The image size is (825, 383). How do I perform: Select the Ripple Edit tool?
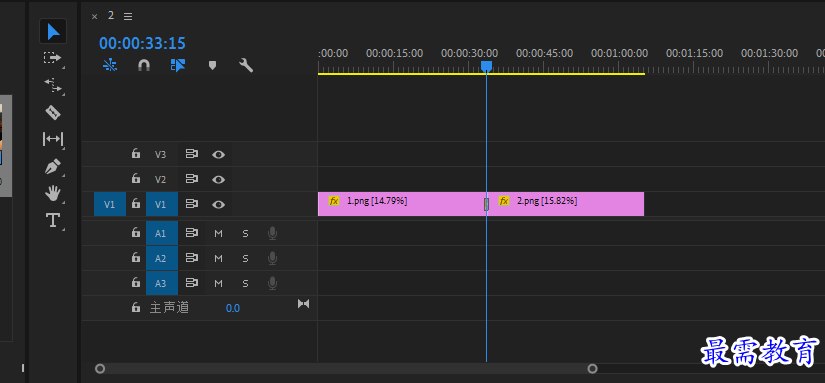coord(53,85)
